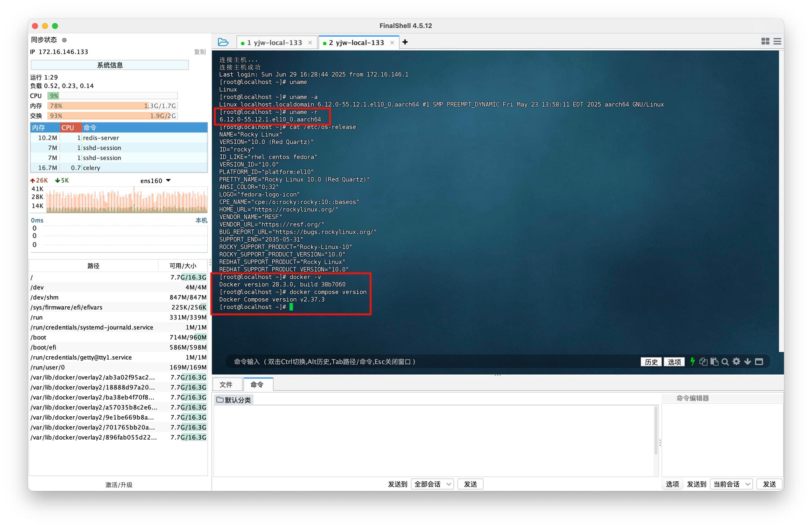The height and width of the screenshot is (528, 812).
Task: Switch to the 文件 files tab
Action: [x=226, y=385]
